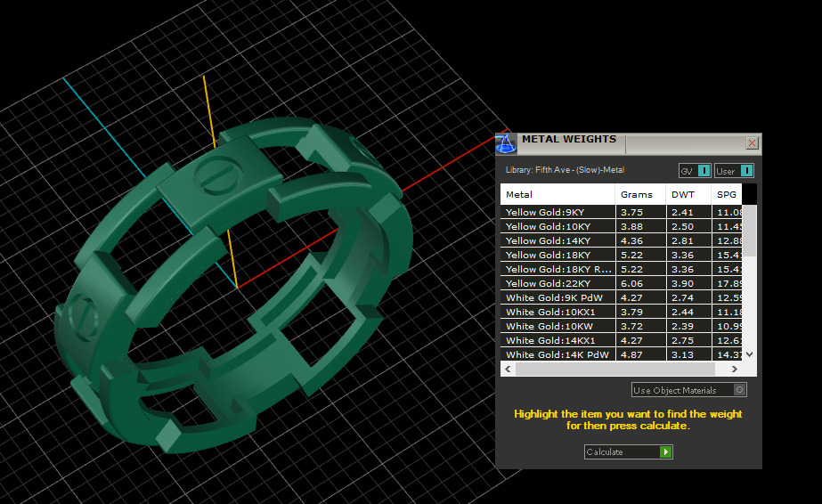The image size is (822, 504).
Task: Close the Metal Weights panel
Action: (752, 143)
